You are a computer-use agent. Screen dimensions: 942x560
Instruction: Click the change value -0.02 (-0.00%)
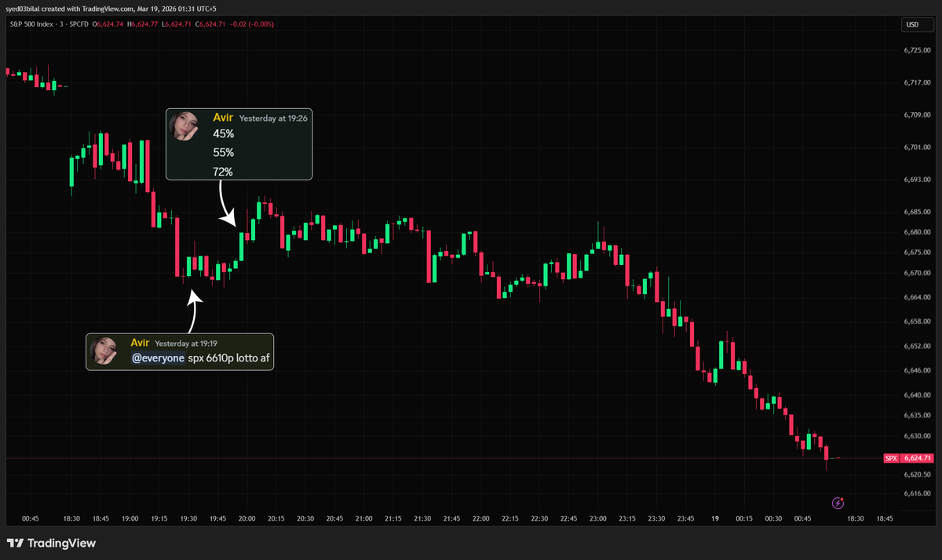(x=250, y=24)
